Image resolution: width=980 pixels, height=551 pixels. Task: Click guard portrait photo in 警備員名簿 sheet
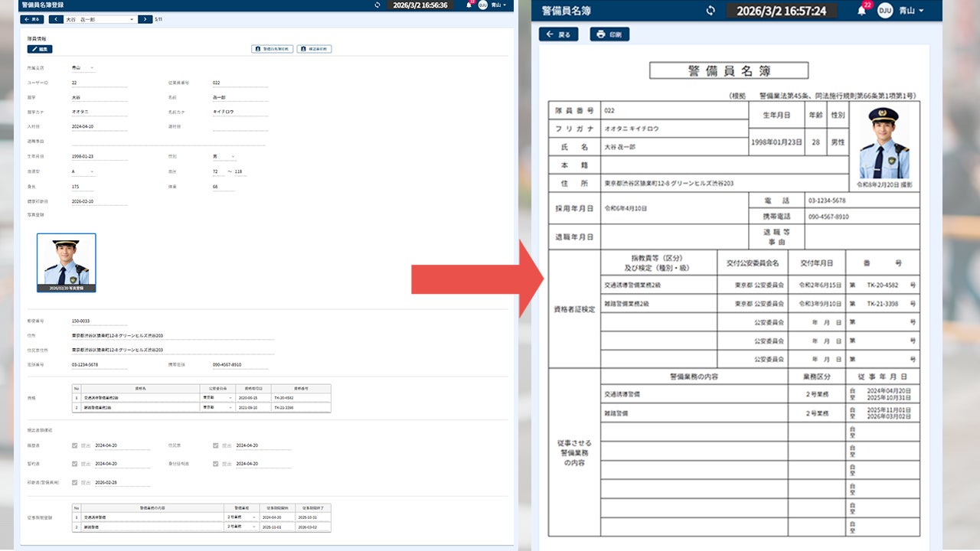[x=884, y=143]
